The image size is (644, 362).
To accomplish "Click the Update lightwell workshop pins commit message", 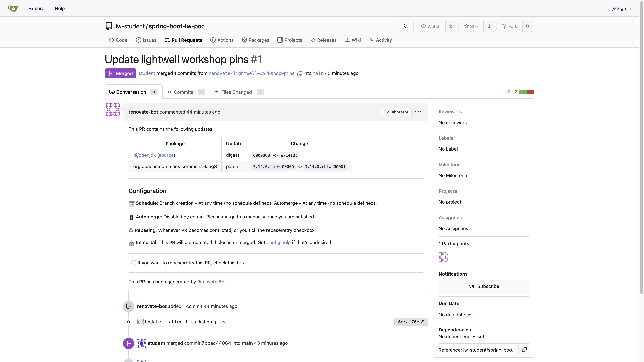I will 185,322.
